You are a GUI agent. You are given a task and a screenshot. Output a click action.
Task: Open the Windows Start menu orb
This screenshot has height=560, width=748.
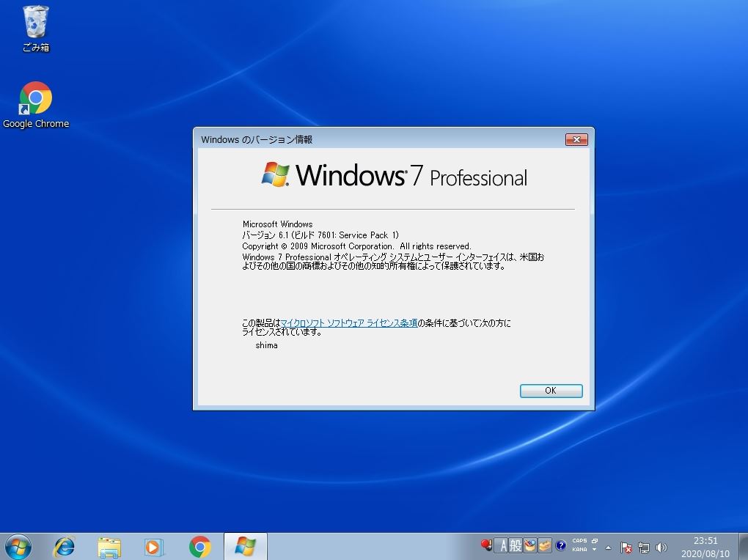[18, 547]
